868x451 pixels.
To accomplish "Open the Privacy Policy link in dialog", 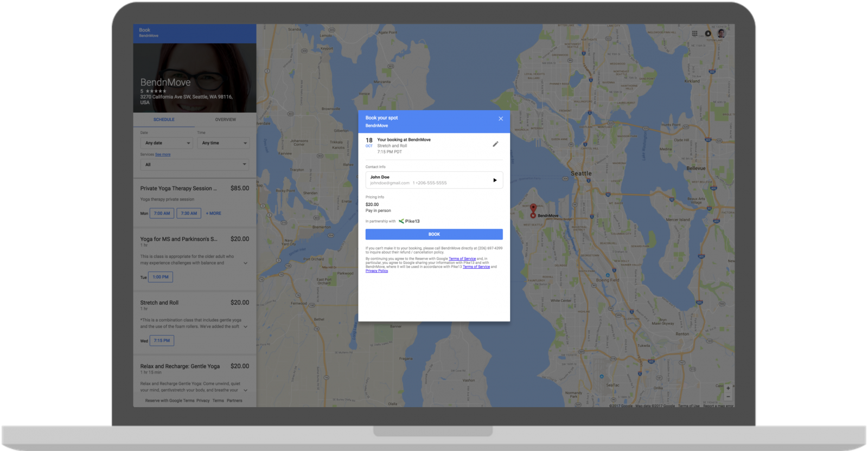I will [x=376, y=271].
